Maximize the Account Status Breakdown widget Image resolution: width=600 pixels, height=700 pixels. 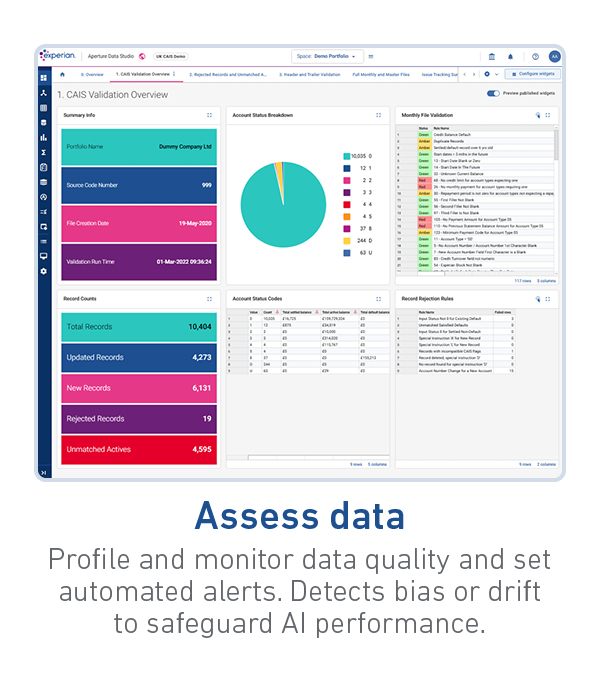pyautogui.click(x=378, y=115)
